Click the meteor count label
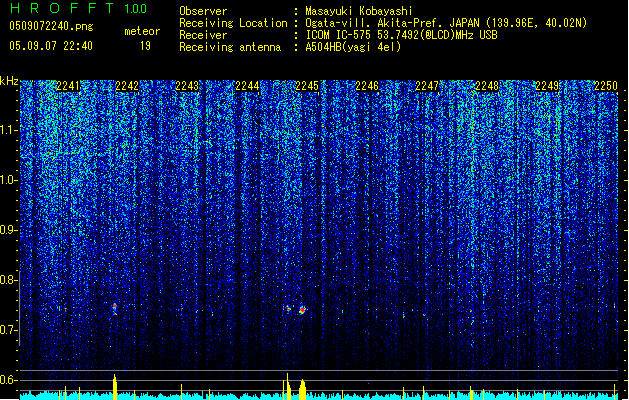This screenshot has height=400, width=629. (142, 31)
